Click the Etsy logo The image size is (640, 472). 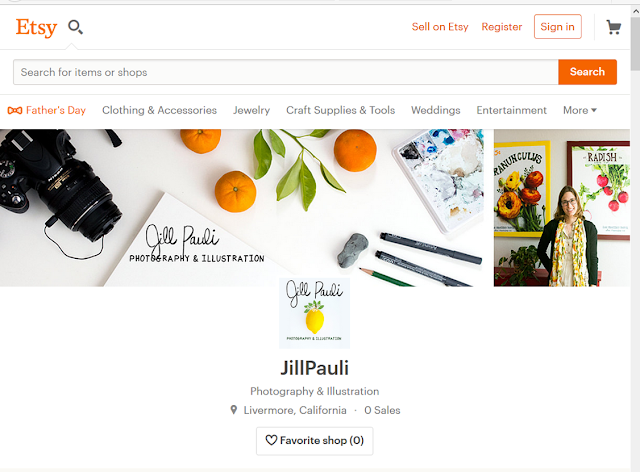[36, 27]
